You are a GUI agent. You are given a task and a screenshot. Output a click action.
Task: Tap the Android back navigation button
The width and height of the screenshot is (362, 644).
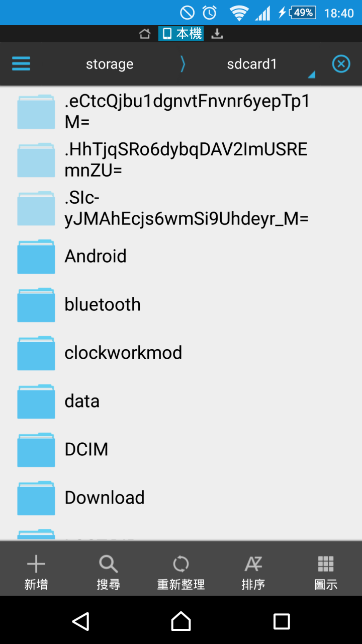[x=81, y=621]
